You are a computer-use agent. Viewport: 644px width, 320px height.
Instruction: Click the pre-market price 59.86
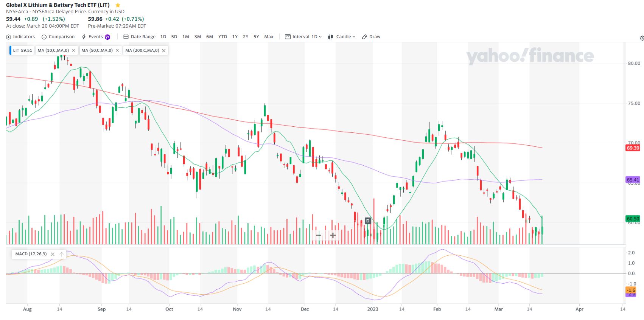click(x=95, y=19)
